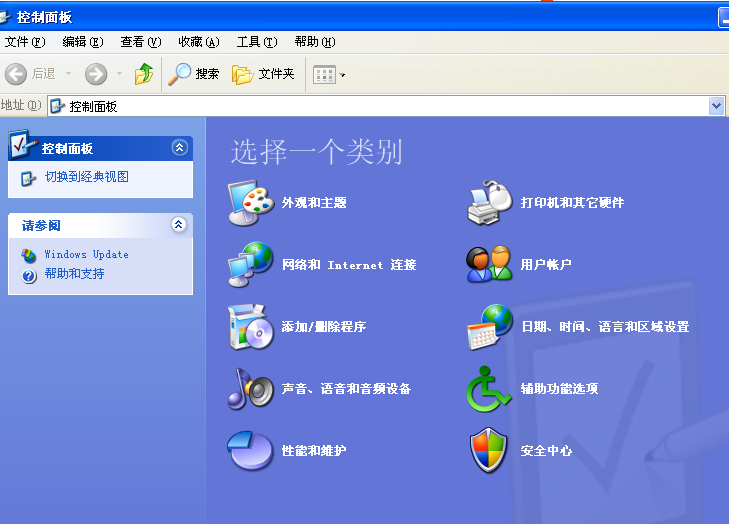Click the sidebar 控制面板 checkmark header icon
Screen dimensions: 729x524
coord(22,144)
